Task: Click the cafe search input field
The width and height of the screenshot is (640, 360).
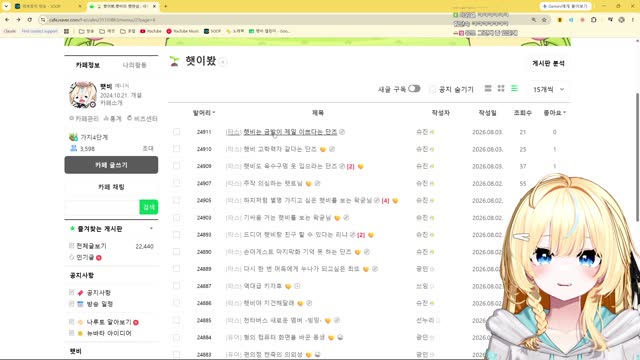Action: pyautogui.click(x=102, y=207)
